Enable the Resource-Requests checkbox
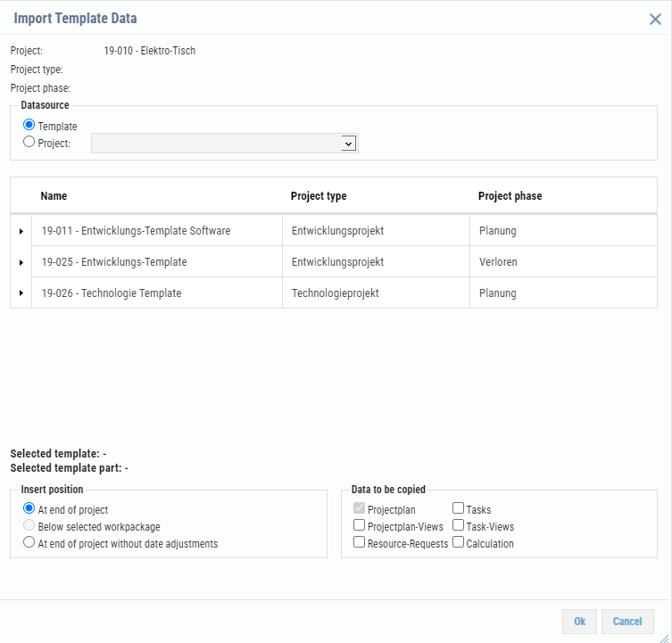This screenshot has width=672, height=643. click(x=359, y=542)
